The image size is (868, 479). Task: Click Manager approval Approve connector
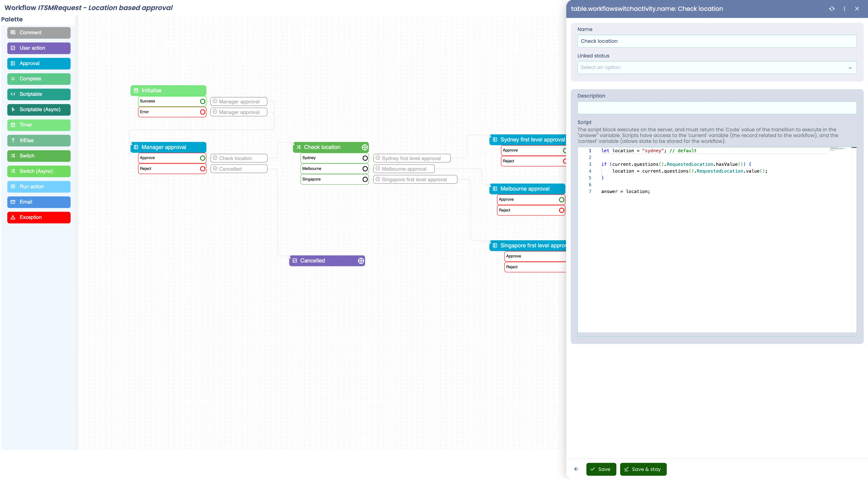(x=203, y=158)
